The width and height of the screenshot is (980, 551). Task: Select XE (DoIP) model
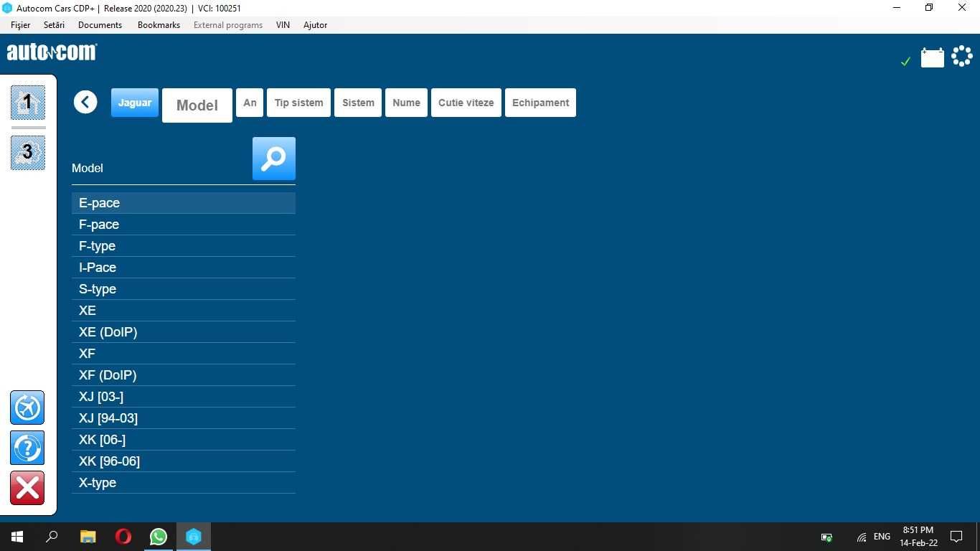tap(184, 332)
